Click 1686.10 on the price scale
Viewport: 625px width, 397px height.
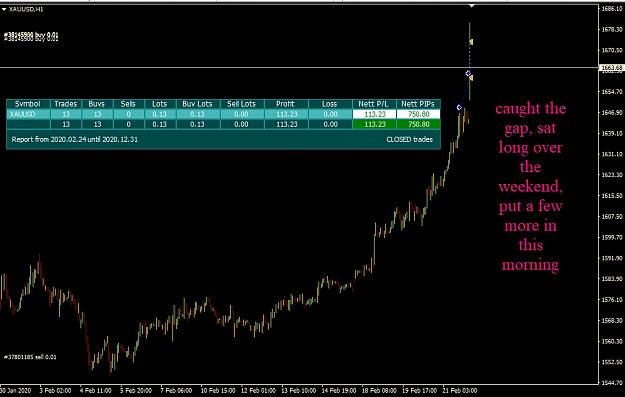point(611,8)
